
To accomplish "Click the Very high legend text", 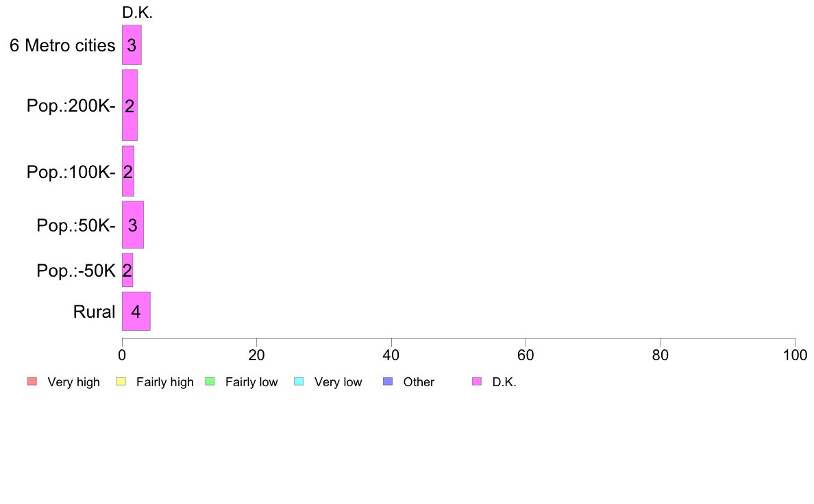I will pyautogui.click(x=74, y=382).
